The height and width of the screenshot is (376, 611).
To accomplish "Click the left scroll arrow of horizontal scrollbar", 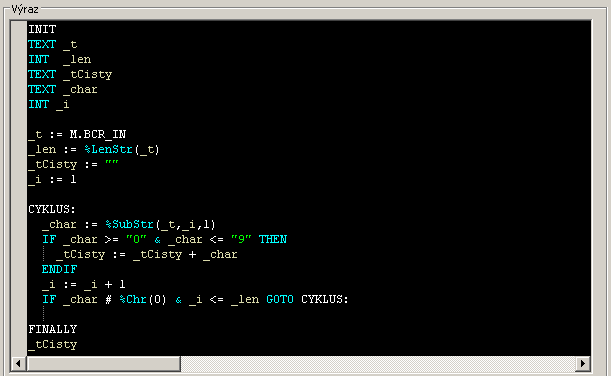I will click(18, 364).
